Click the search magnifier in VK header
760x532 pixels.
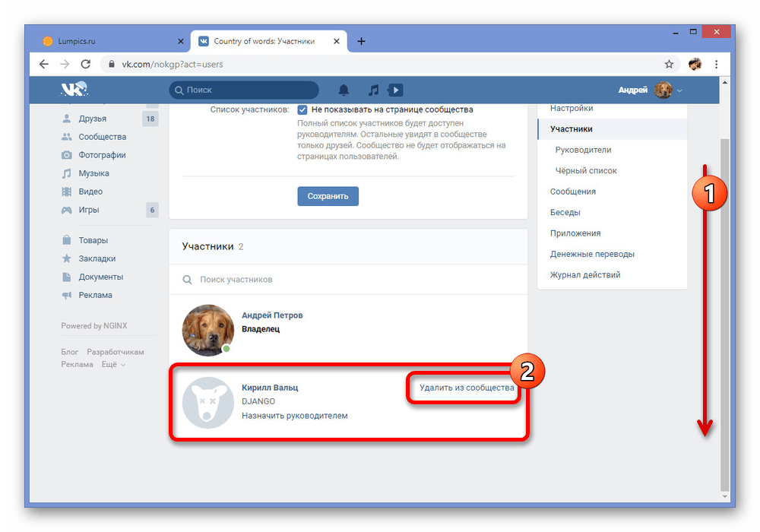[x=179, y=90]
